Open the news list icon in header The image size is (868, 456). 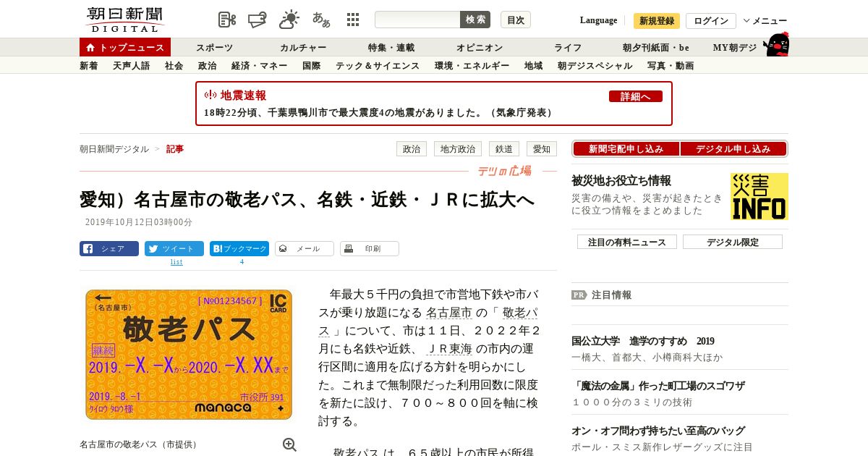coord(227,20)
